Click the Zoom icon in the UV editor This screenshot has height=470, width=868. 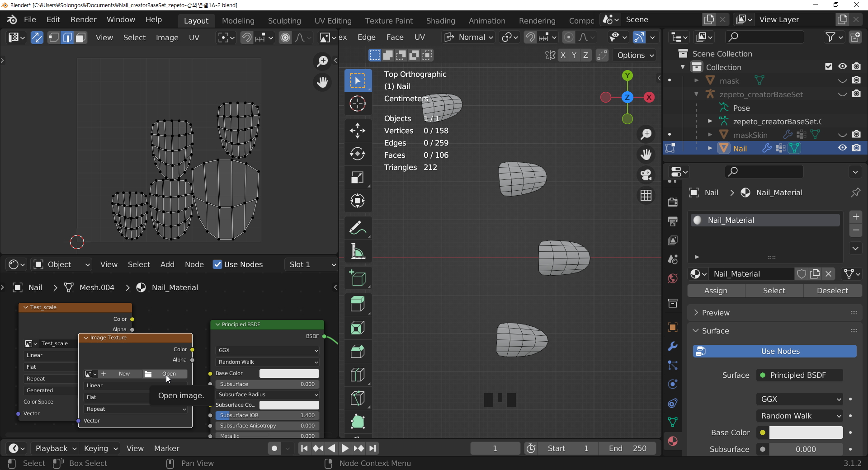tap(322, 61)
